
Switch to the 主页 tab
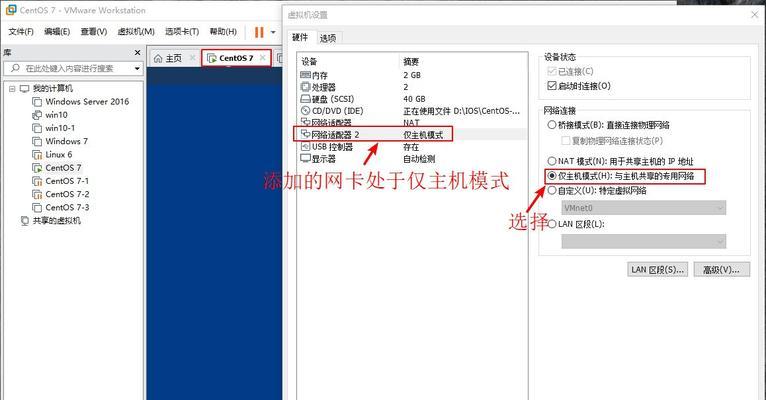(173, 59)
